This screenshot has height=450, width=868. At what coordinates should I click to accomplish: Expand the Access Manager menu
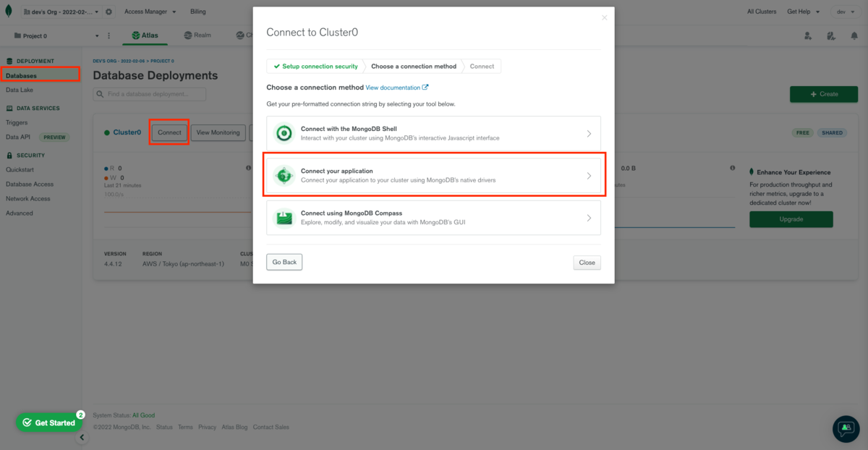click(150, 12)
